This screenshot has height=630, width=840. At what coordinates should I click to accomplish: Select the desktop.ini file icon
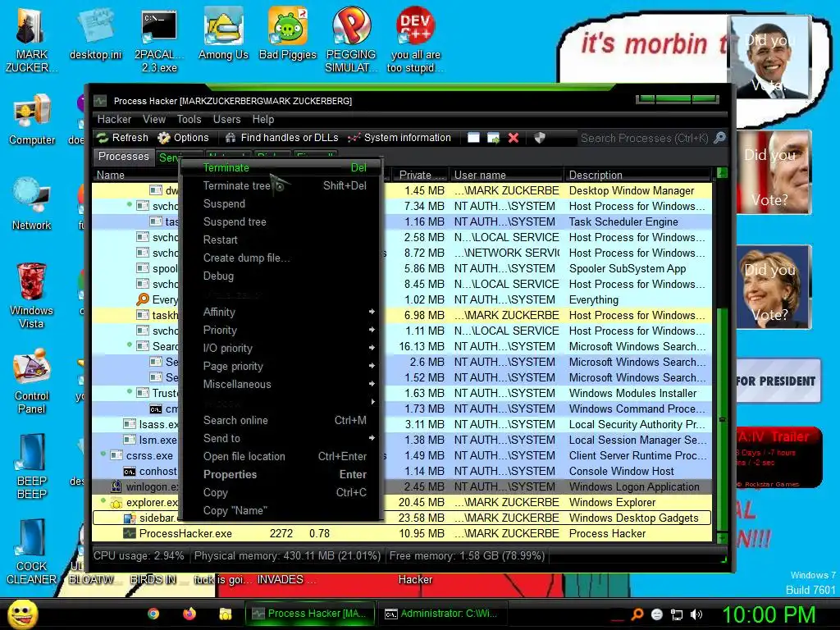[95, 34]
